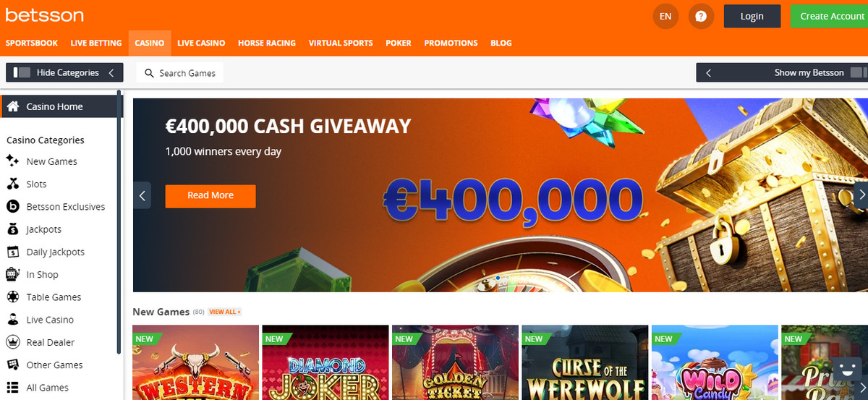
Task: Advance to next banner slide arrow
Action: click(860, 195)
